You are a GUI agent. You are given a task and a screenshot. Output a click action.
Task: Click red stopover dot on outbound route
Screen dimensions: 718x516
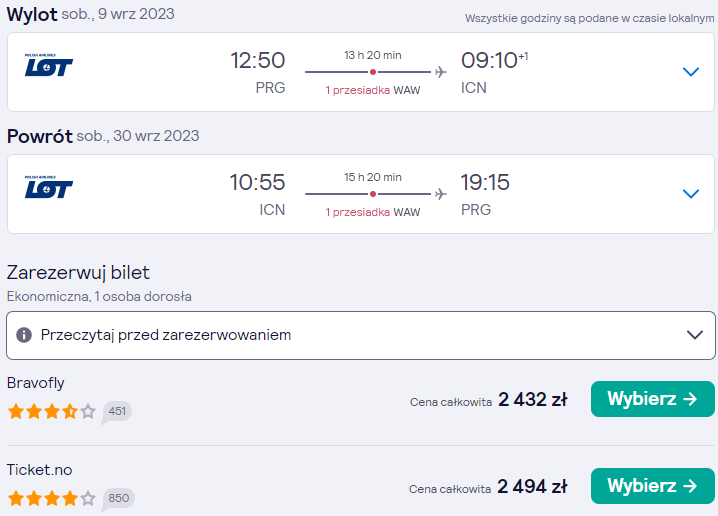373,72
